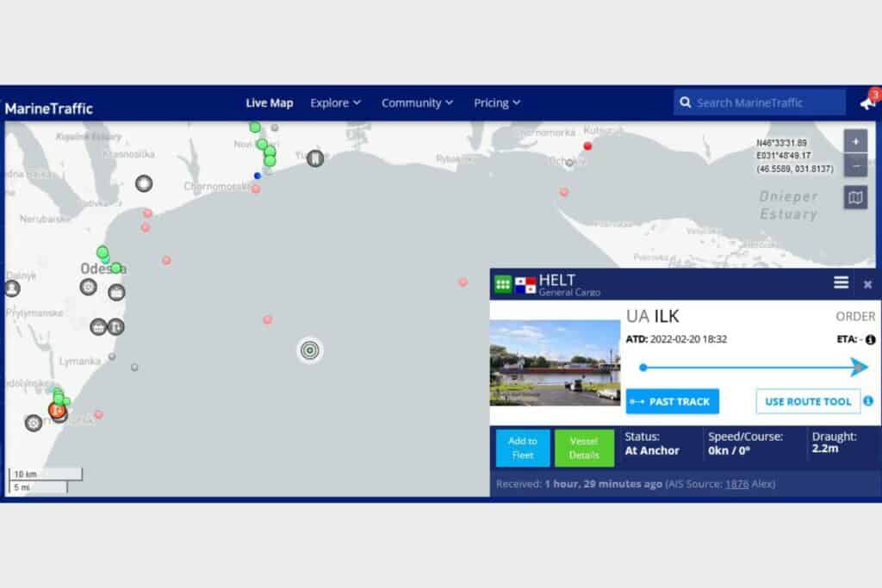
Task: Click info icon next to Use Route Tool
Action: [x=868, y=401]
